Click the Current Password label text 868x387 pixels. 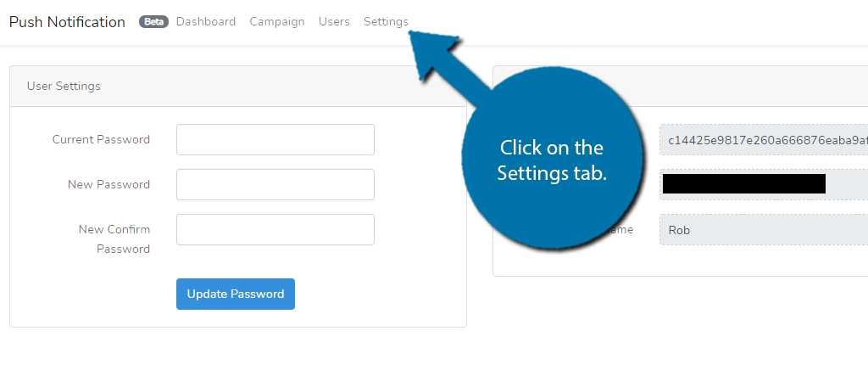pos(101,140)
